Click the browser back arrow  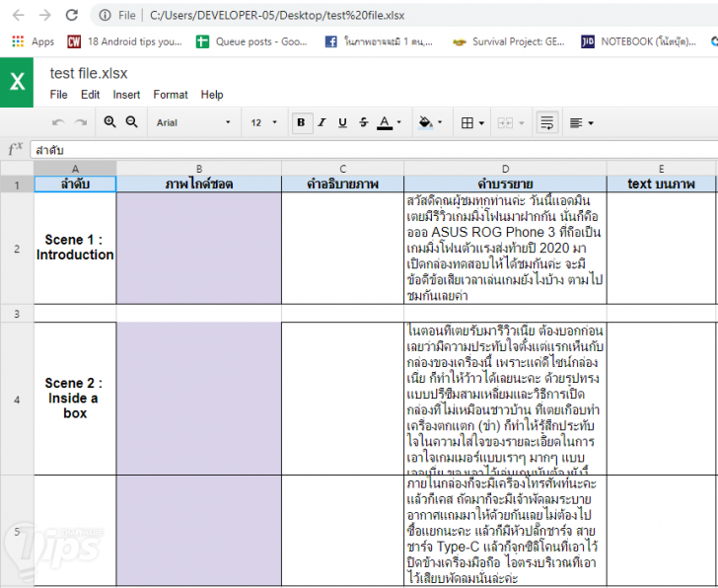(19, 15)
